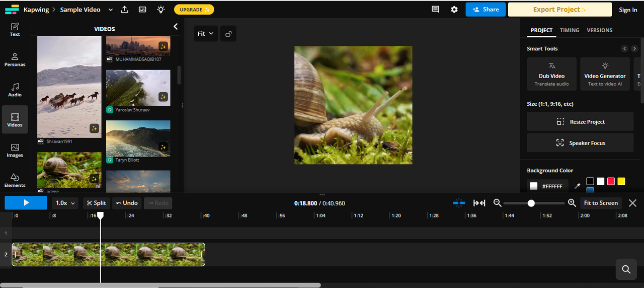This screenshot has height=288, width=644.
Task: Click the Kapwing breadcrumb link
Action: (36, 10)
